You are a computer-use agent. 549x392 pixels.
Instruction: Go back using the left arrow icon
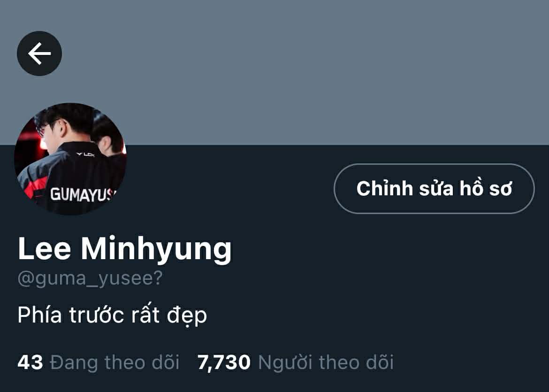click(x=39, y=54)
